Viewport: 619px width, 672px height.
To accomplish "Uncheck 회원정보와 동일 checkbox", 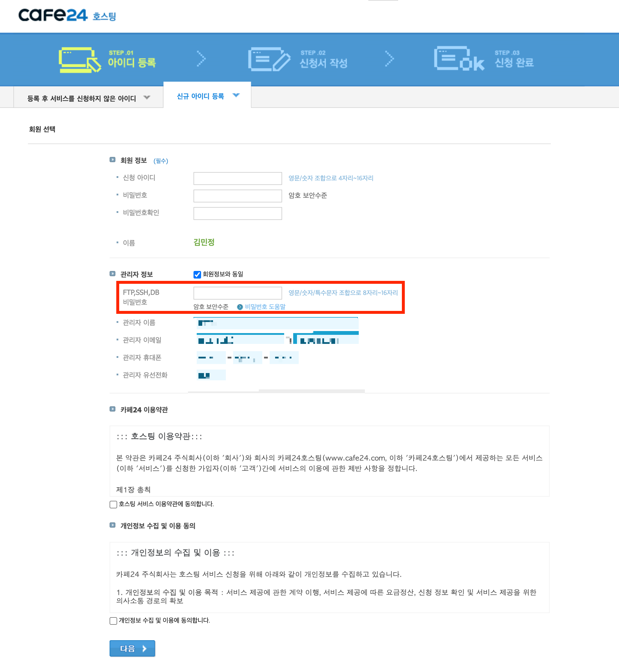I will 197,274.
